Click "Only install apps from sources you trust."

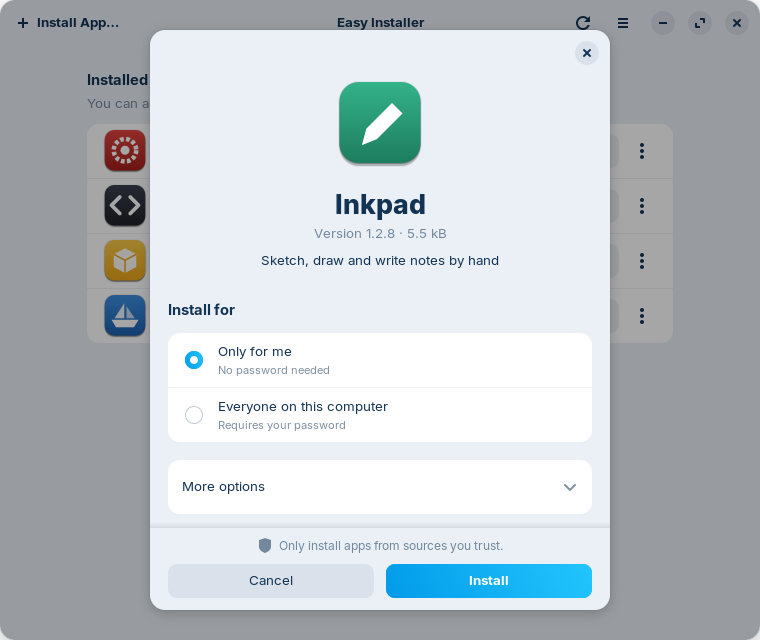coord(391,546)
